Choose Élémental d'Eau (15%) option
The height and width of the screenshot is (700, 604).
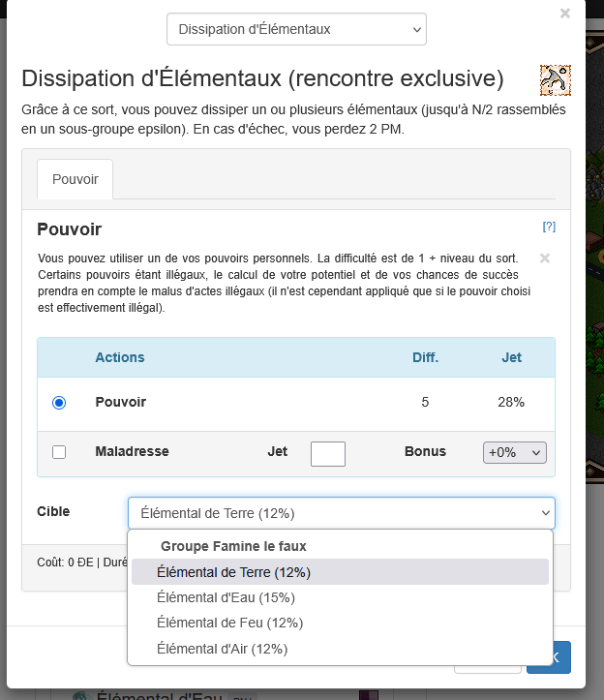[x=226, y=597]
